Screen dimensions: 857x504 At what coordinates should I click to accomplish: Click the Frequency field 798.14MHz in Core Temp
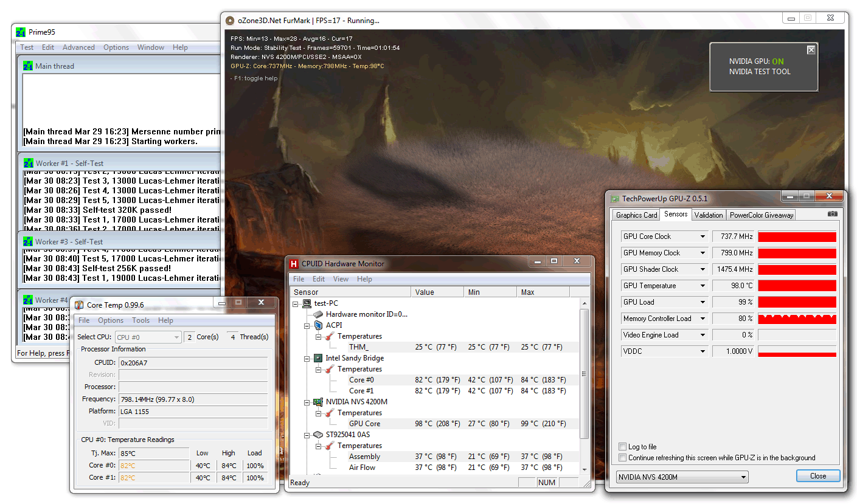(x=193, y=399)
